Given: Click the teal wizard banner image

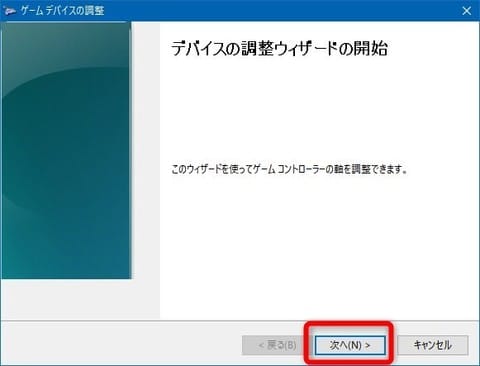Looking at the screenshot, I should (x=66, y=150).
